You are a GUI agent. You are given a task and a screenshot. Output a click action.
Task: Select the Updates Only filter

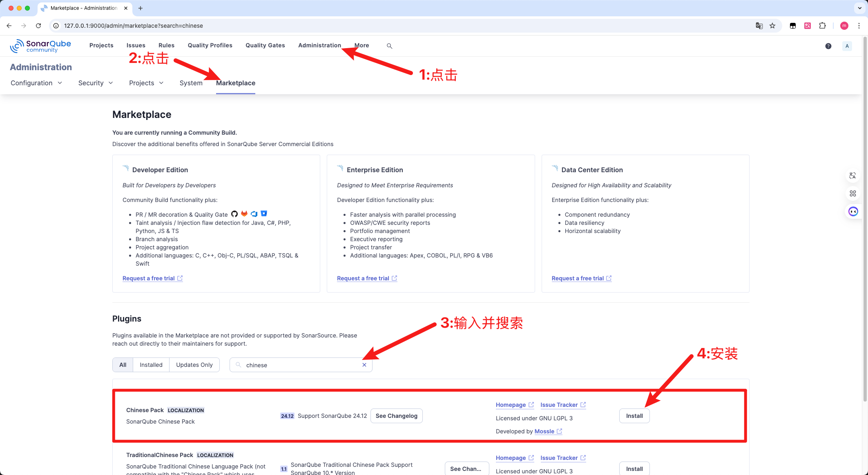pyautogui.click(x=194, y=365)
